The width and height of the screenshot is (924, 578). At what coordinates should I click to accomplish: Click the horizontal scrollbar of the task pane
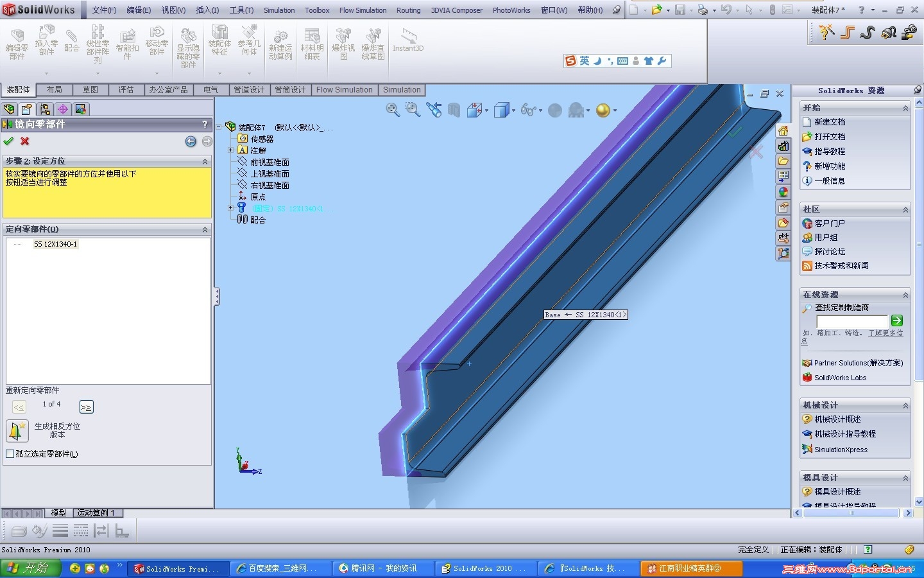(x=853, y=513)
